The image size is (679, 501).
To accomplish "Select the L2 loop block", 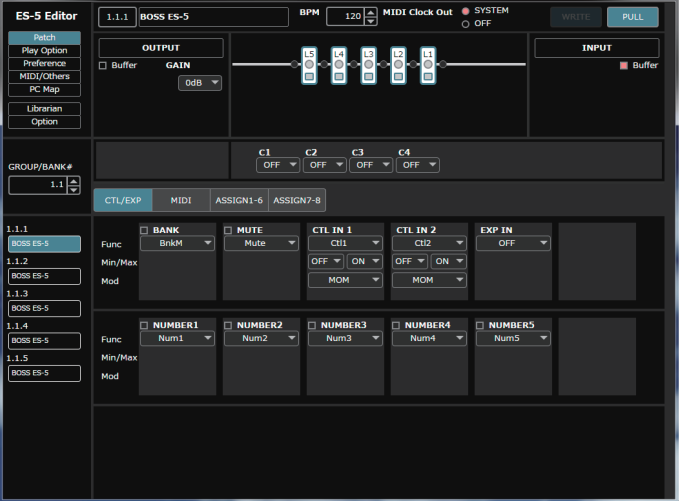I will (398, 64).
